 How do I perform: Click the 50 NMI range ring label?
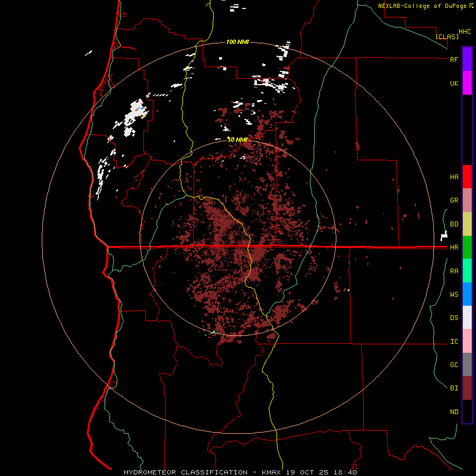point(237,140)
